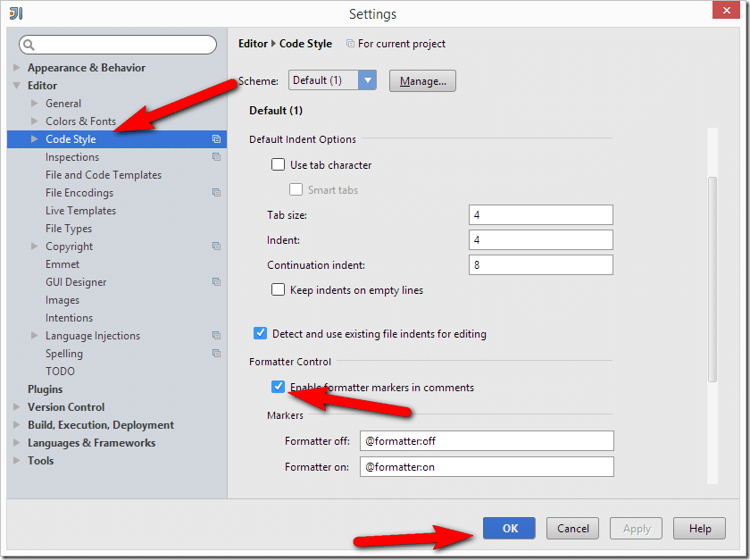Expand Build, Execution, Deployment section
The height and width of the screenshot is (560, 750).
tap(17, 424)
